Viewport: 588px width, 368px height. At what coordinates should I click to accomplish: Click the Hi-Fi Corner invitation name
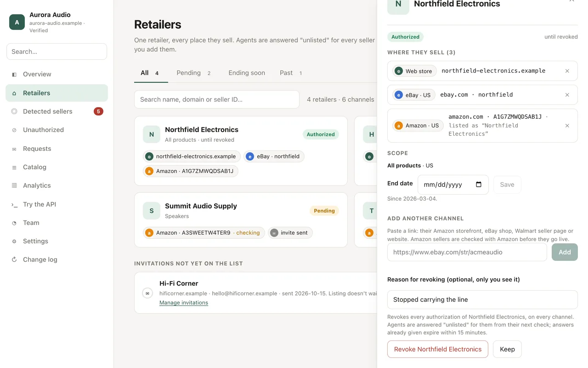pos(179,283)
